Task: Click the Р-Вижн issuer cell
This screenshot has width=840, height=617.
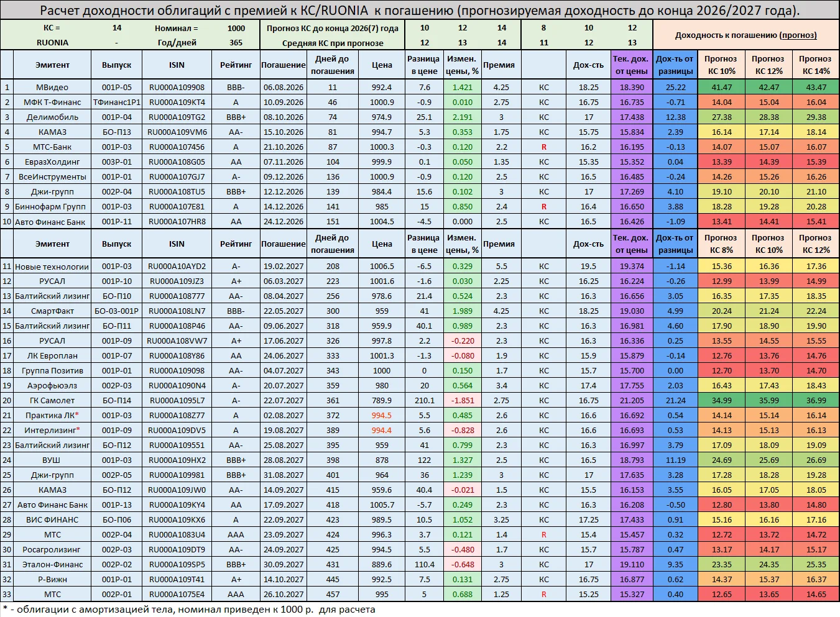Action: (52, 580)
